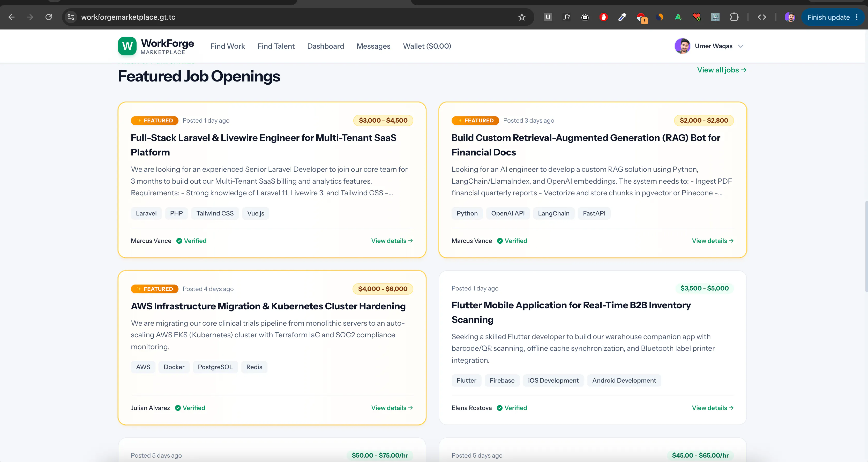868x462 pixels.
Task: Open the red stop-hand ad blocker extension
Action: [603, 17]
